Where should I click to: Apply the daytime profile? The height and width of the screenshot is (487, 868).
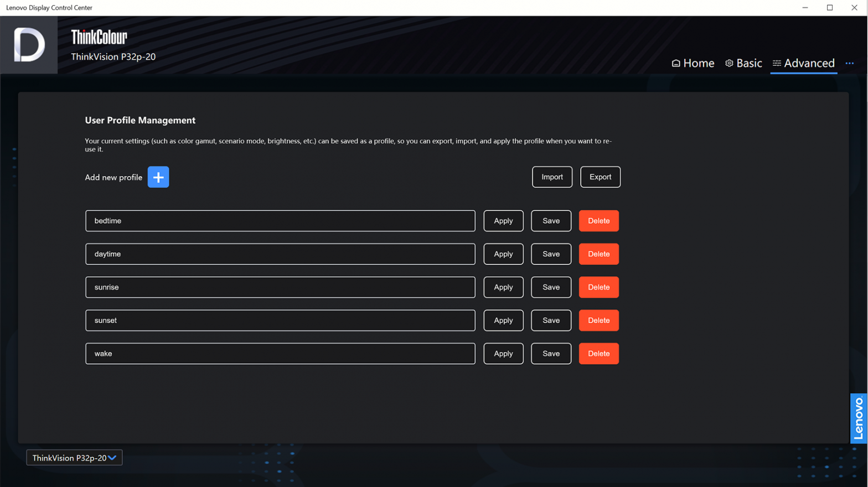click(503, 254)
